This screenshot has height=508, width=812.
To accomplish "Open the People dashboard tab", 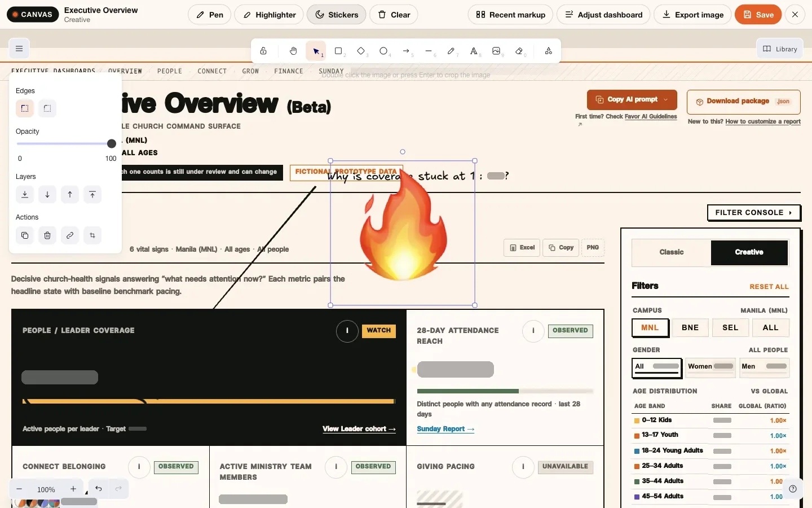I will click(x=170, y=71).
